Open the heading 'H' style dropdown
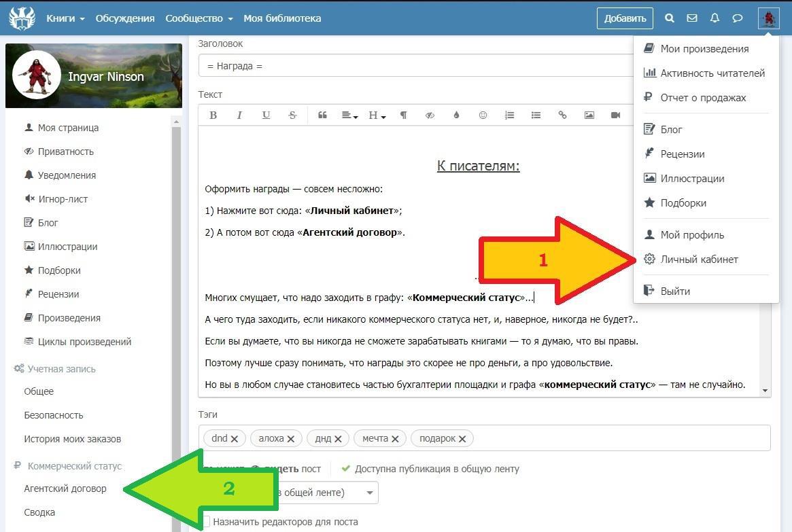Screen dimensions: 792x532 377,116
